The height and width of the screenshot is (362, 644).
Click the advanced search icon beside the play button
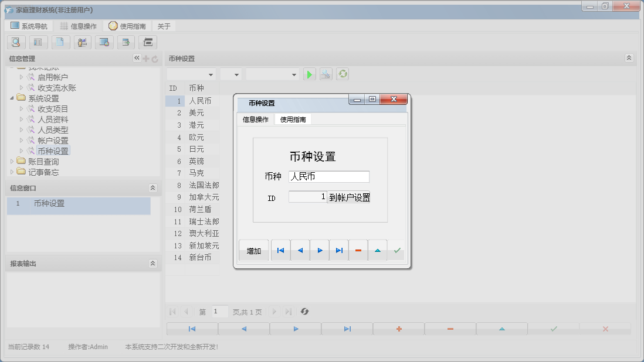tap(326, 73)
